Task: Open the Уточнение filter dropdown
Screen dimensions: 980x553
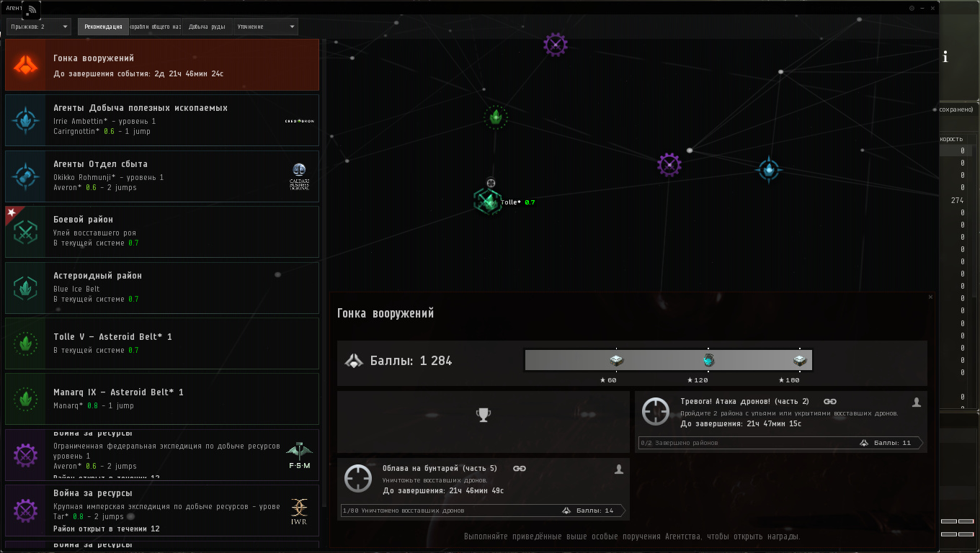Action: coord(265,27)
